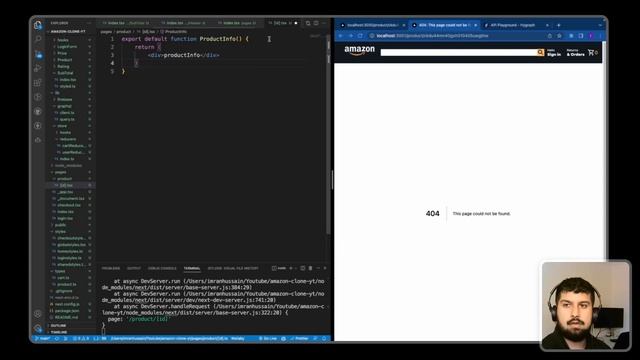Image resolution: width=640 pixels, height=360 pixels.
Task: Open the login.tsx file
Action: coord(70,218)
